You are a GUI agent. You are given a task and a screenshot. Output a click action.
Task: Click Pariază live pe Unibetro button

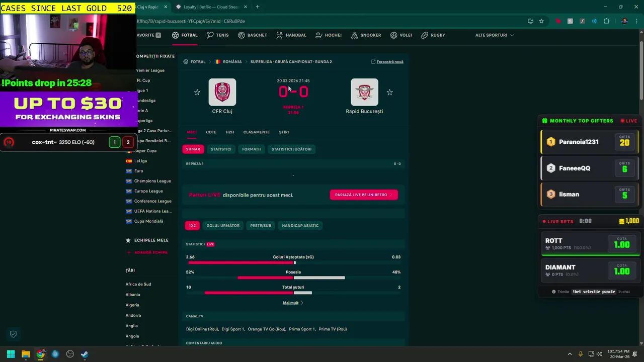tap(364, 195)
